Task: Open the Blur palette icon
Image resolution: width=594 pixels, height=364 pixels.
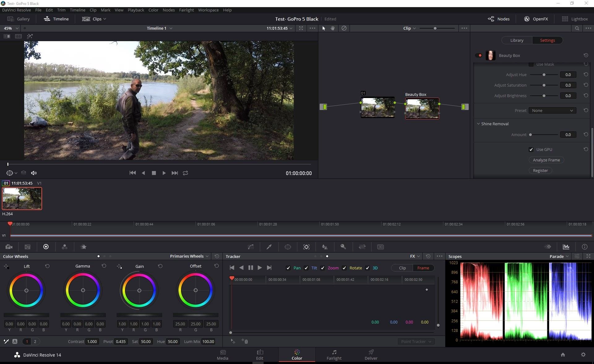Action: tap(325, 247)
